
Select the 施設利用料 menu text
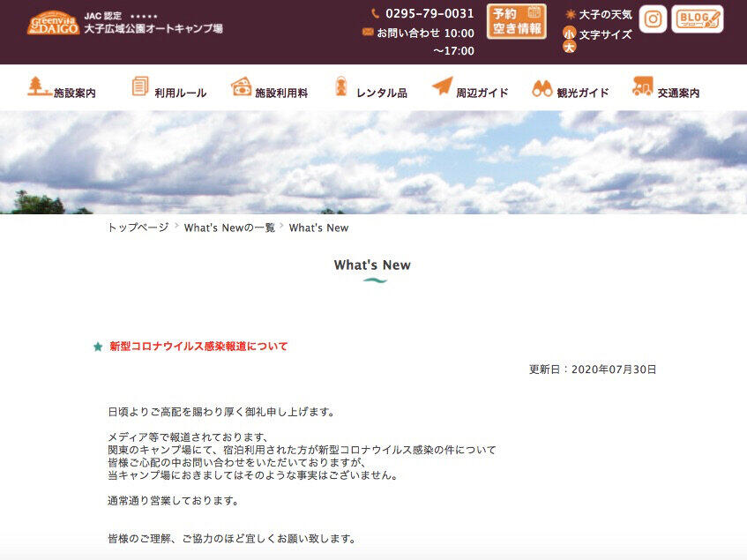tap(281, 93)
